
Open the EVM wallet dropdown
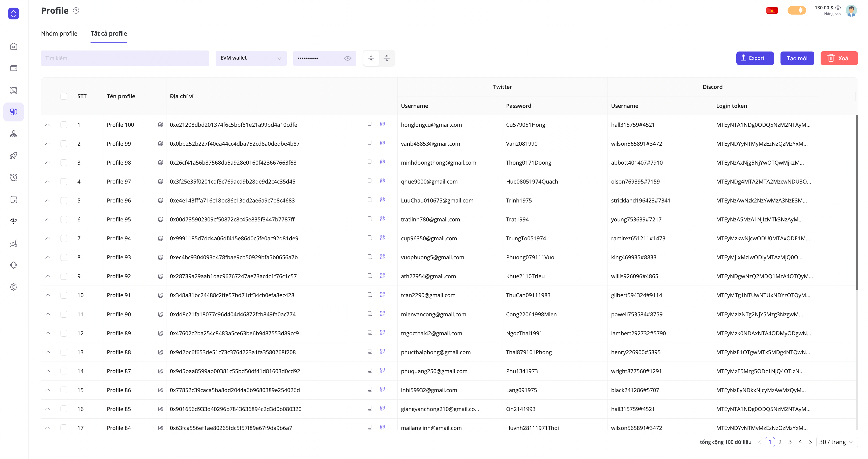coord(251,58)
